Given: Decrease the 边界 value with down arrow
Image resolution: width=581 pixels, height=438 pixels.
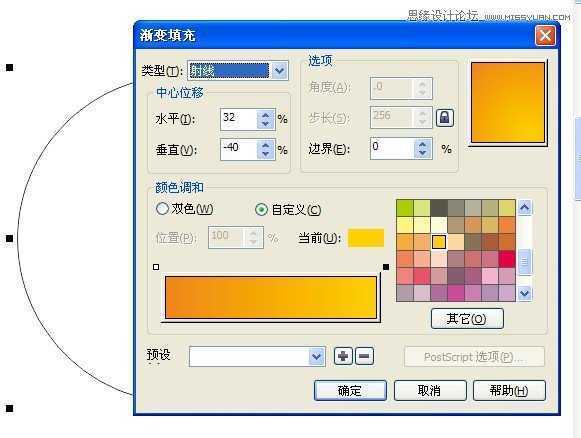Looking at the screenshot, I should click(x=422, y=153).
